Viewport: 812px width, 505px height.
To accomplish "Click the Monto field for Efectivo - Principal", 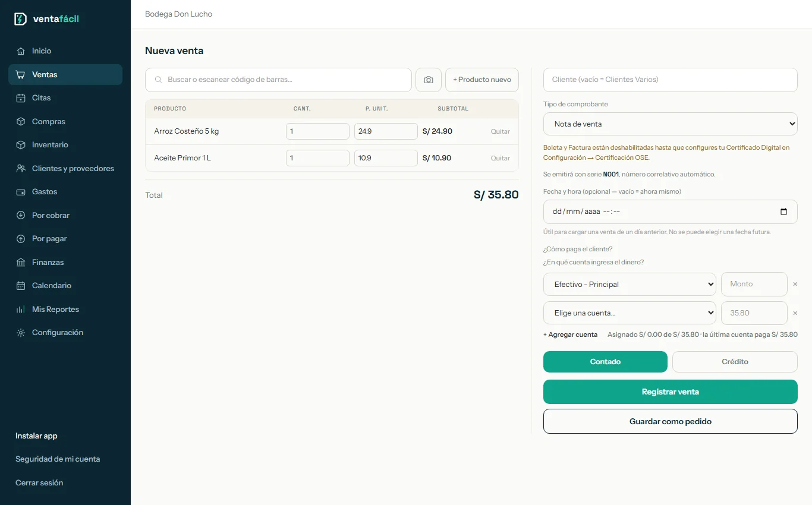I will point(754,285).
